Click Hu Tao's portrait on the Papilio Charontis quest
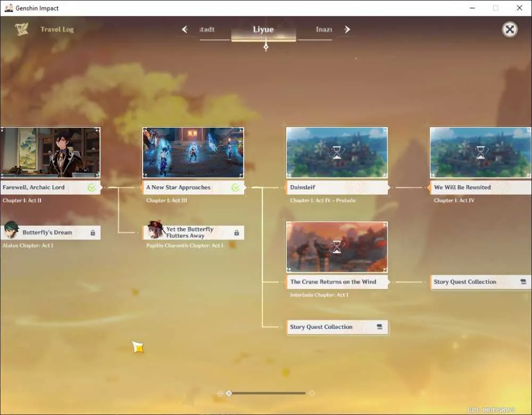This screenshot has width=532, height=415. point(155,230)
